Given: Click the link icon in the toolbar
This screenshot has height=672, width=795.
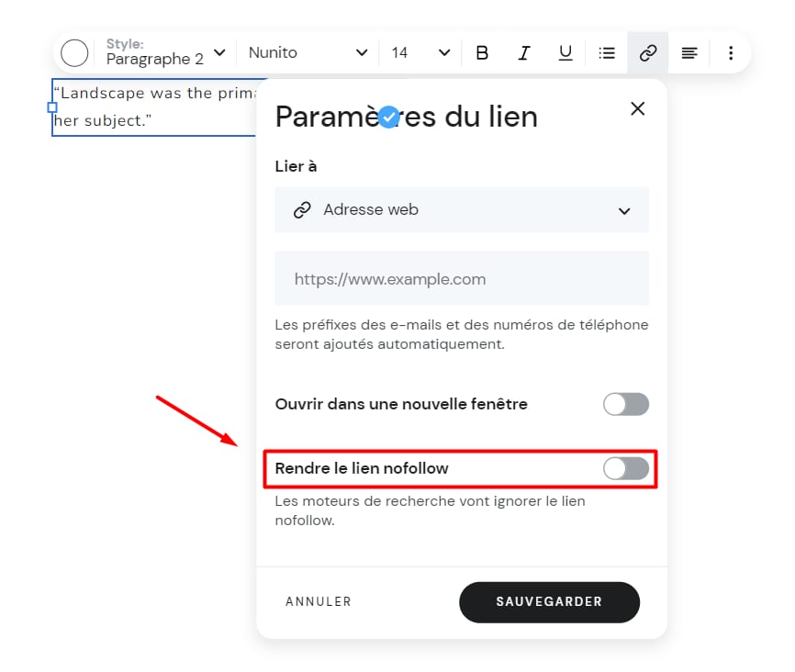Looking at the screenshot, I should click(x=648, y=53).
